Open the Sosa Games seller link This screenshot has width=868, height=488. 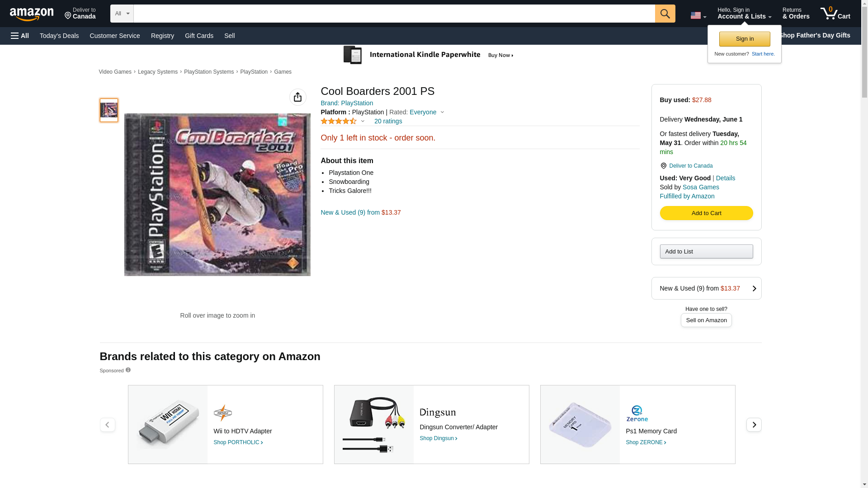tap(701, 187)
